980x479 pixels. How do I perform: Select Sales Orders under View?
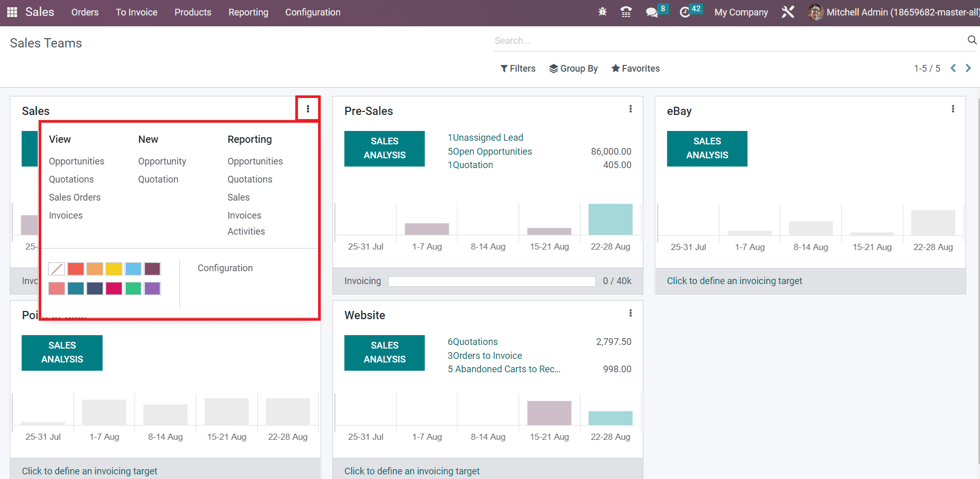tap(75, 197)
